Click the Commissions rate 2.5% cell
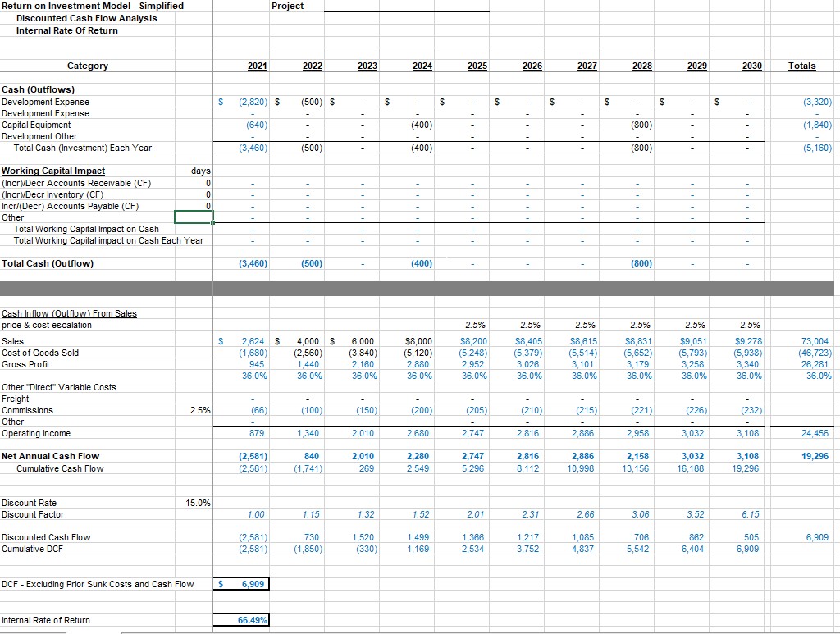This screenshot has width=840, height=634. click(x=200, y=410)
